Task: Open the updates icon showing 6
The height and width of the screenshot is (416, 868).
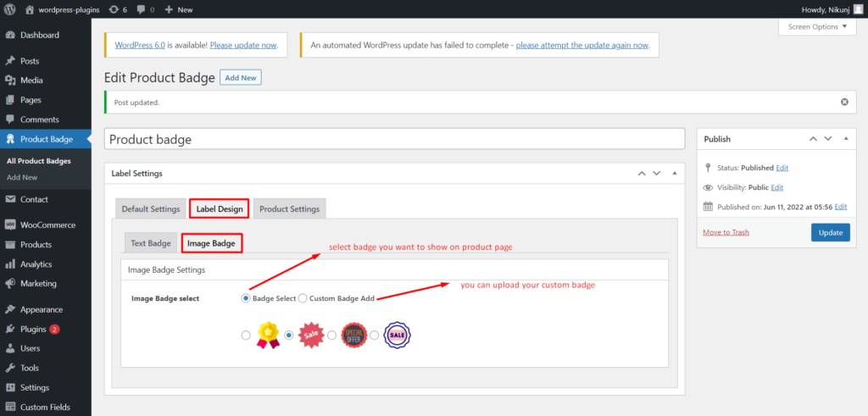Action: pyautogui.click(x=118, y=9)
